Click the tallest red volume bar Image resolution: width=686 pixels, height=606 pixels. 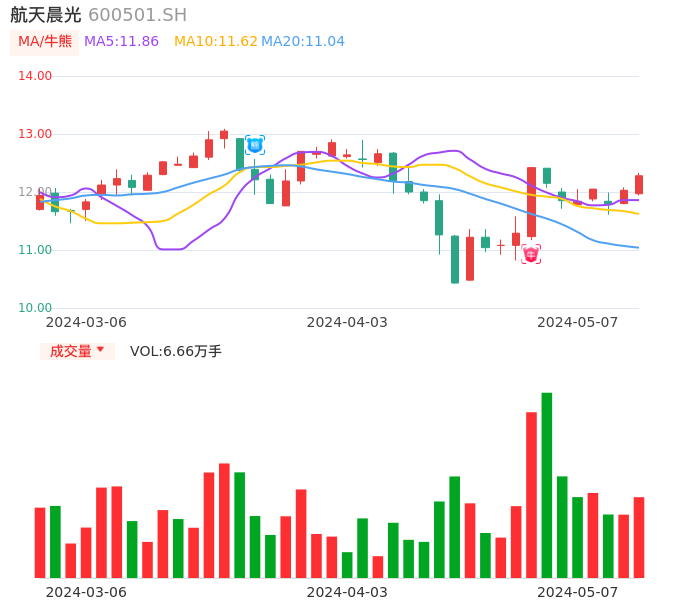coord(531,494)
